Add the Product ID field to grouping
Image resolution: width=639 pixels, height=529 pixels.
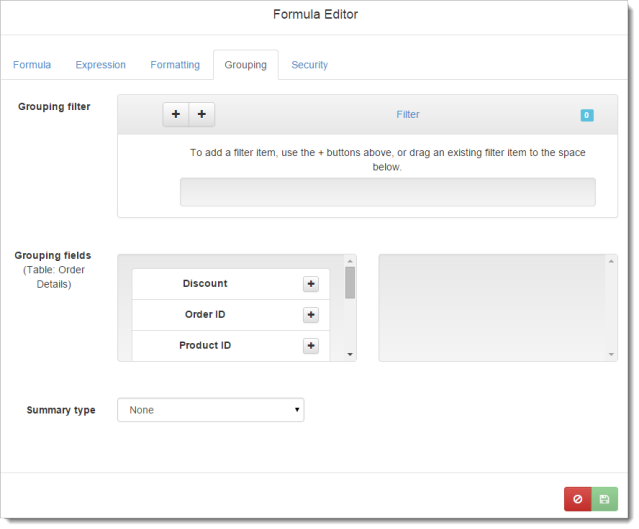pos(311,346)
